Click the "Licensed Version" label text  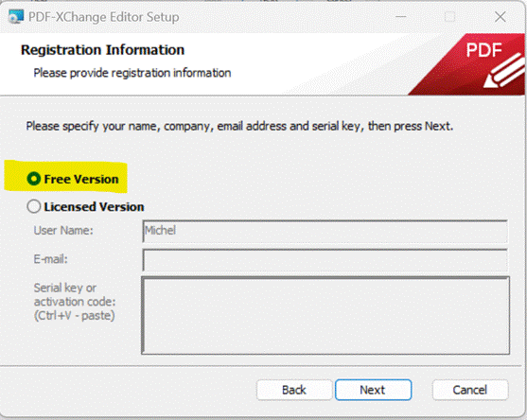tap(94, 206)
